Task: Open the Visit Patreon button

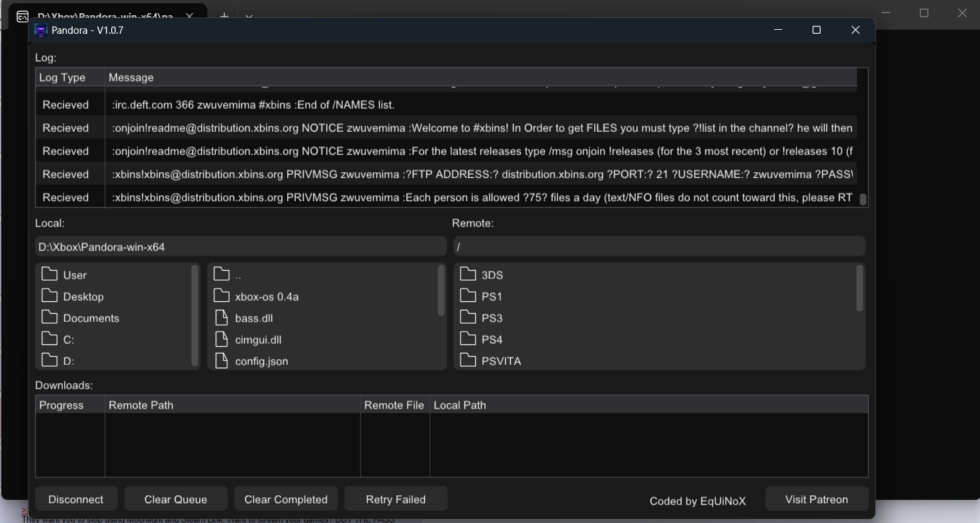Action: coord(817,499)
